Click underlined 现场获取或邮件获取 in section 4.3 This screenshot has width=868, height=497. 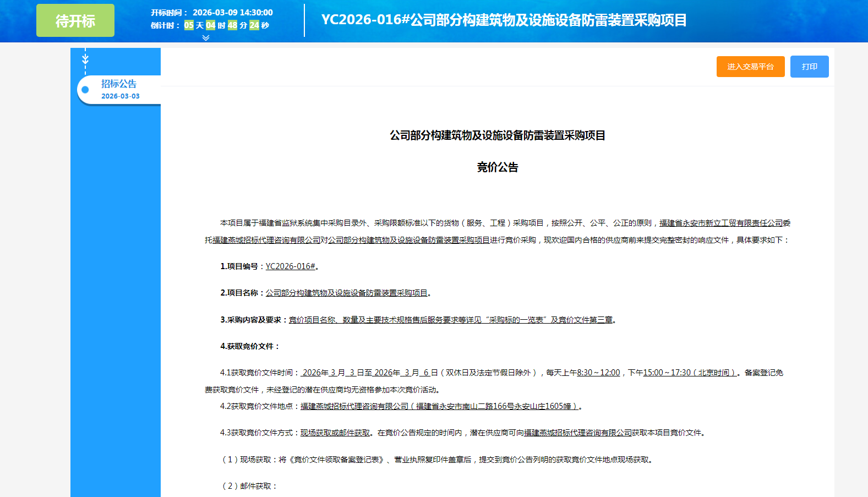click(335, 433)
